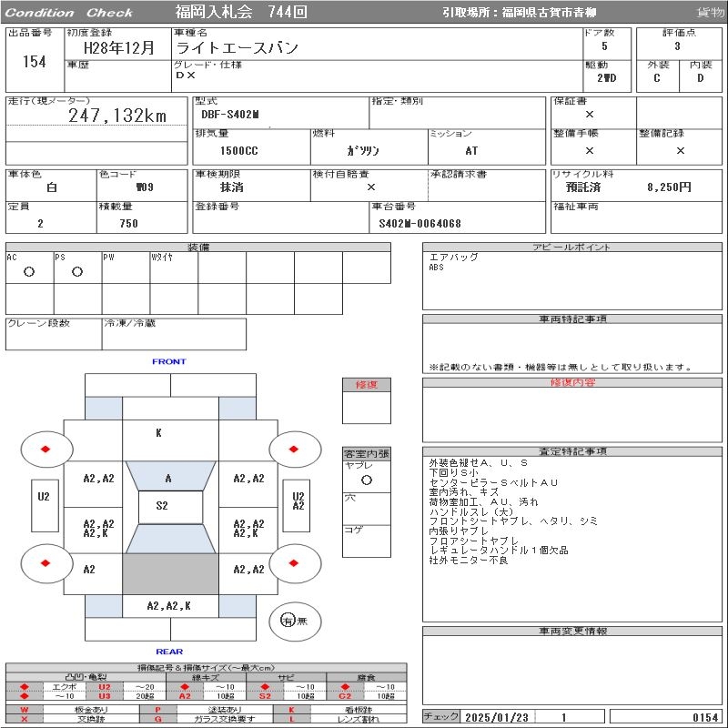Click the red W legend box

pyautogui.click(x=25, y=710)
